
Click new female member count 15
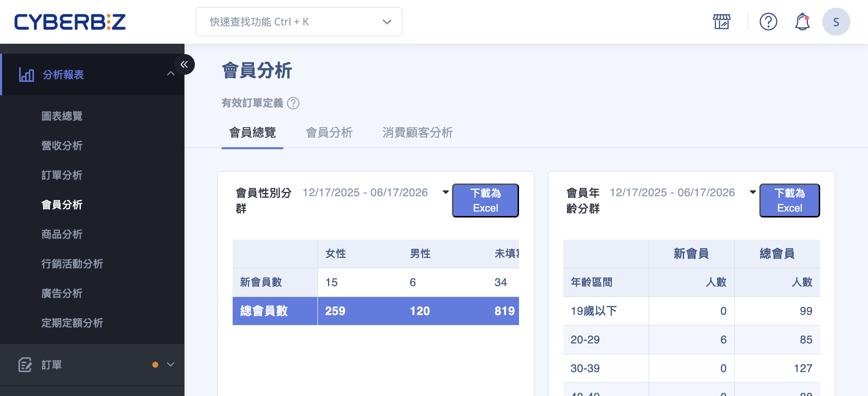tap(331, 282)
